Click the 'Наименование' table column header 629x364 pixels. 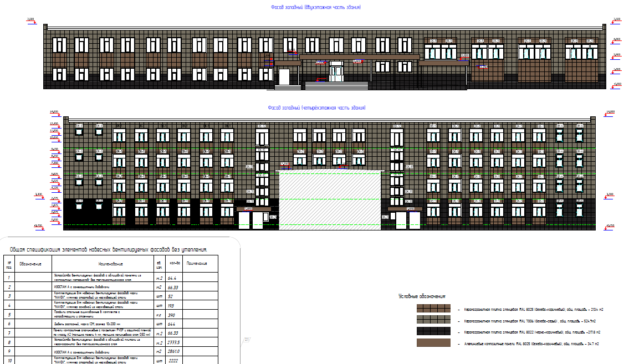[x=103, y=264]
